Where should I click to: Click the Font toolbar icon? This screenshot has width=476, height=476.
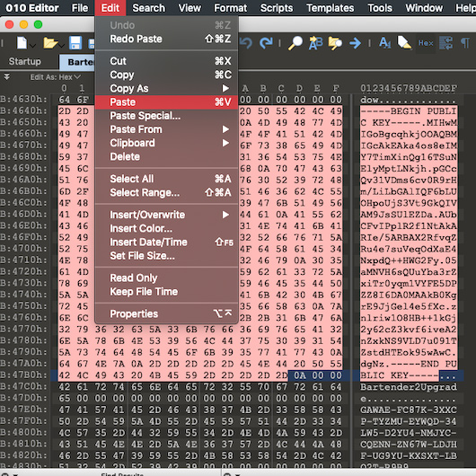[x=385, y=43]
